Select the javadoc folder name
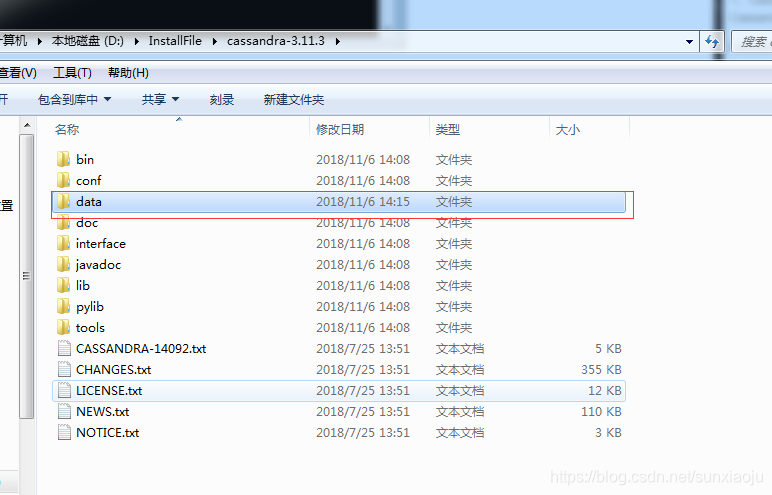This screenshot has height=495, width=772. (98, 265)
